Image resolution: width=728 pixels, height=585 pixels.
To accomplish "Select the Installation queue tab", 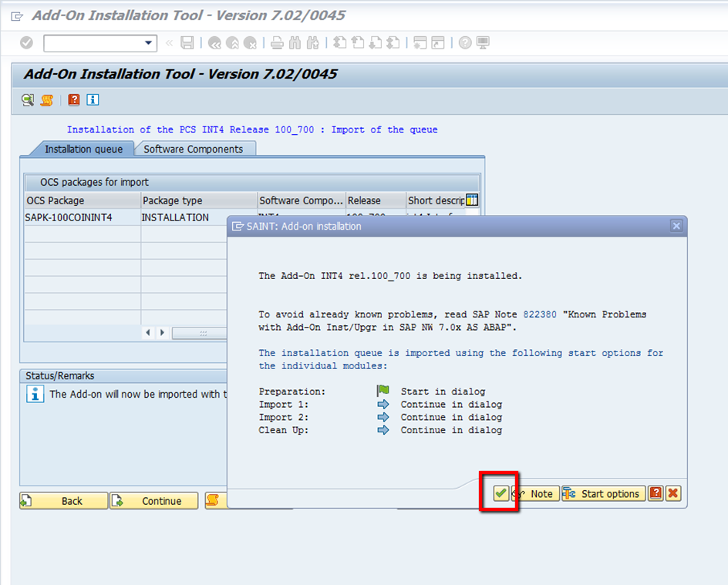I will [x=83, y=149].
